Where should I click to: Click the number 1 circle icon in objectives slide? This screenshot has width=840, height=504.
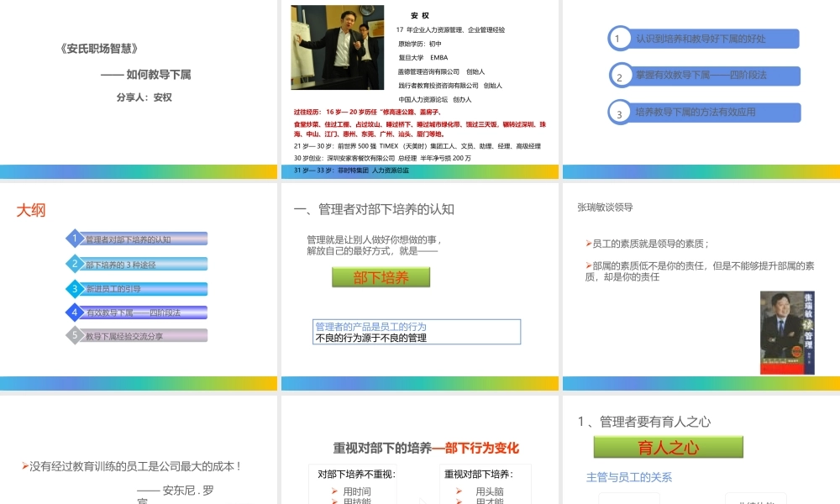[x=620, y=39]
